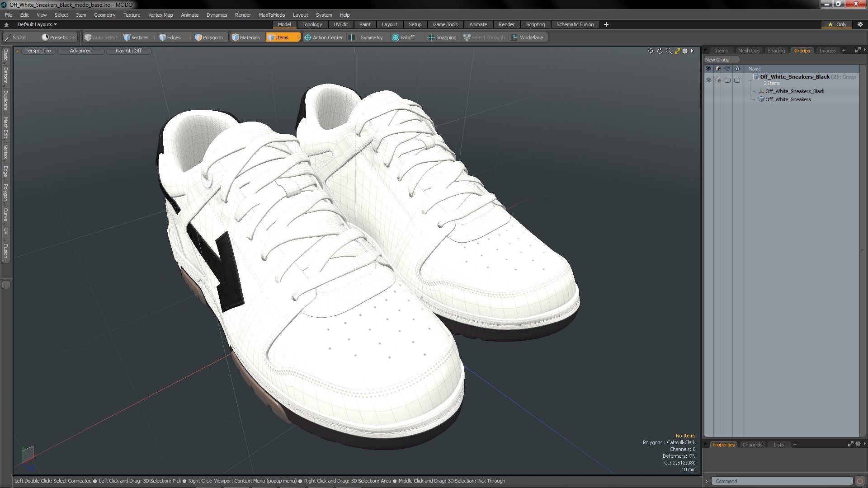This screenshot has width=868, height=488.
Task: Open the Vertex Map menu
Action: pyautogui.click(x=160, y=15)
